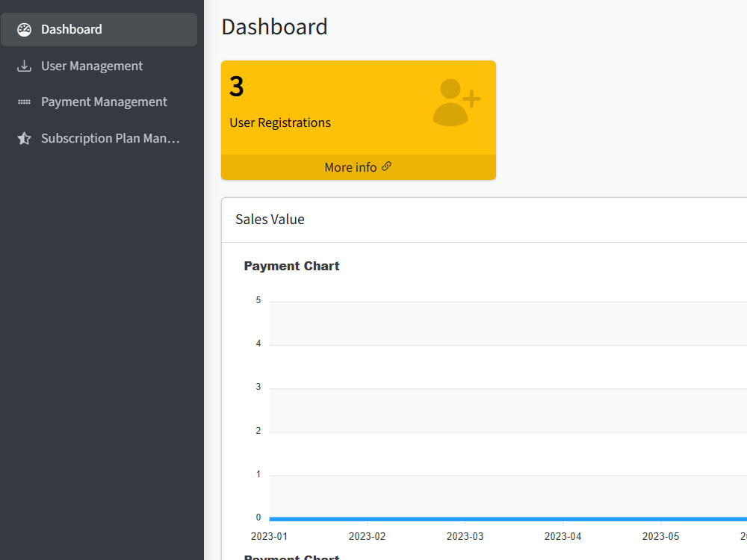Open Subscription Plan Management menu entry
Screen dimensions: 747x560
coord(99,138)
